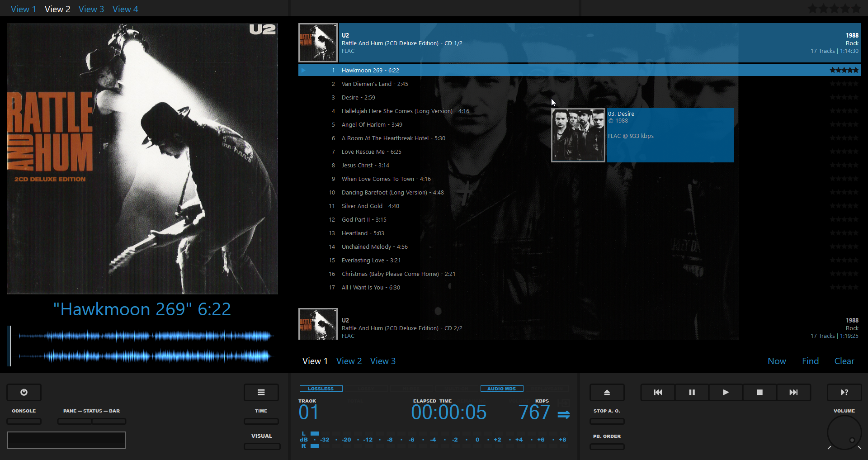Click the "Hawkmoon 269" 6:22 title text
The height and width of the screenshot is (460, 868).
(142, 309)
